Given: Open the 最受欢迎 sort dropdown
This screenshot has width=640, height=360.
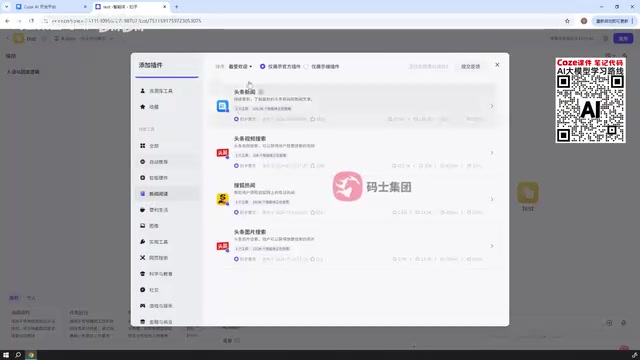Looking at the screenshot, I should tap(240, 67).
